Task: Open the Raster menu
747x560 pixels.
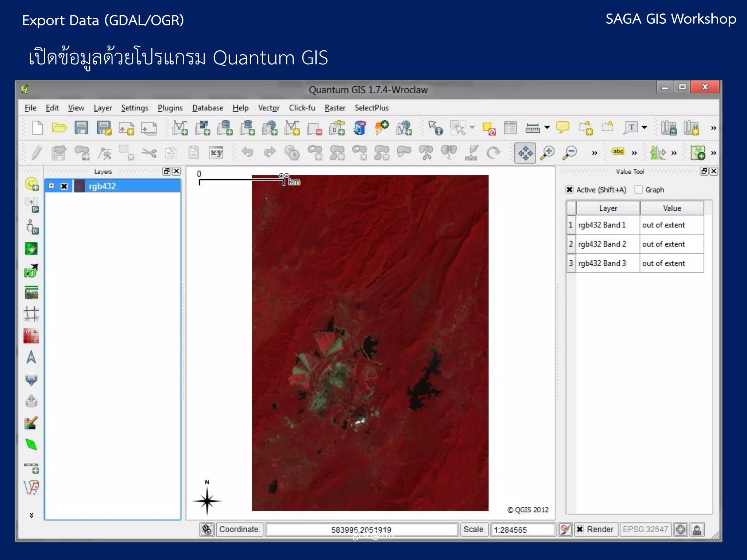Action: click(335, 108)
